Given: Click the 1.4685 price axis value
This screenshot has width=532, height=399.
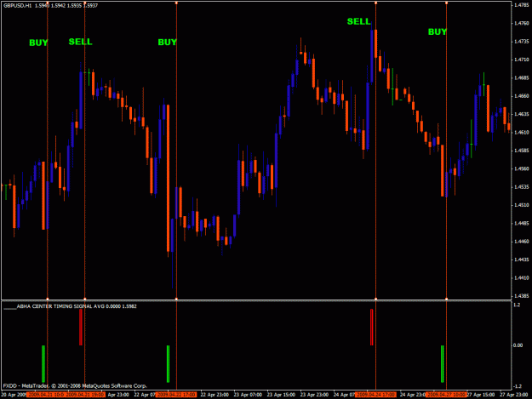Looking at the screenshot, I should 522,78.
